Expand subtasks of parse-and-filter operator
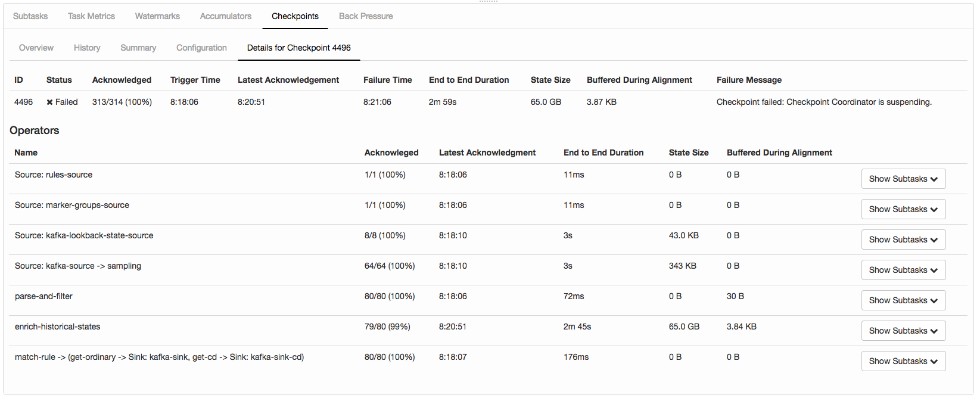Image resolution: width=980 pixels, height=398 pixels. click(903, 300)
